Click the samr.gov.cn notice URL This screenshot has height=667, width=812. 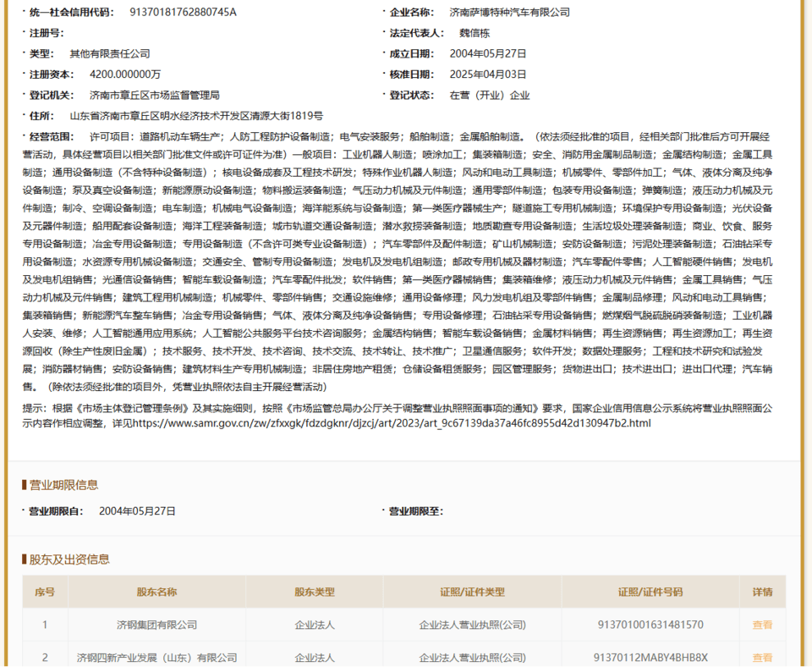point(392,423)
